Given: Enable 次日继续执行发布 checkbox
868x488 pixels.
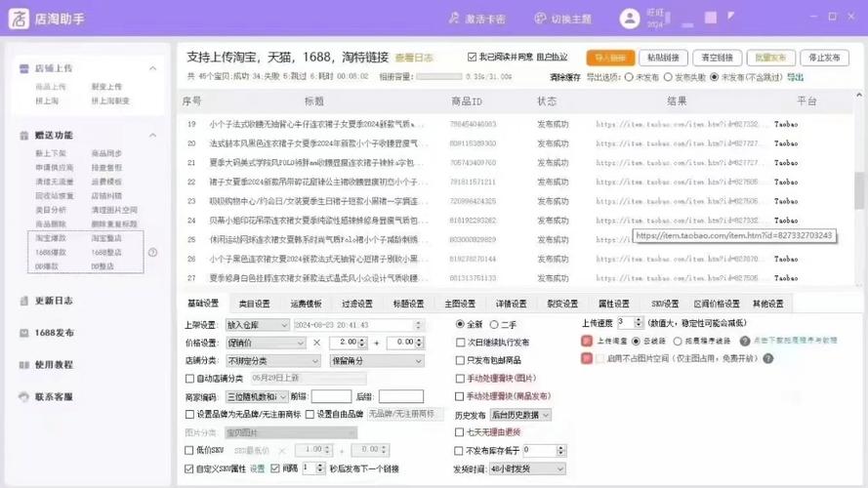Looking at the screenshot, I should (x=460, y=343).
